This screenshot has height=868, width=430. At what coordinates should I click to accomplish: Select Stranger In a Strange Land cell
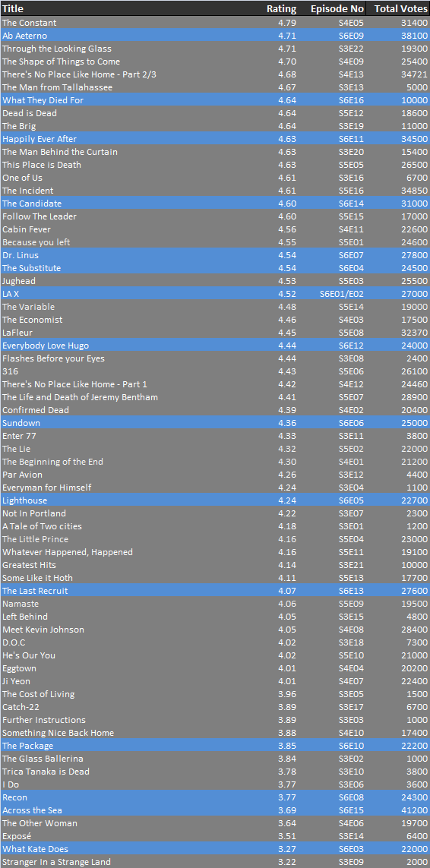[x=56, y=862]
